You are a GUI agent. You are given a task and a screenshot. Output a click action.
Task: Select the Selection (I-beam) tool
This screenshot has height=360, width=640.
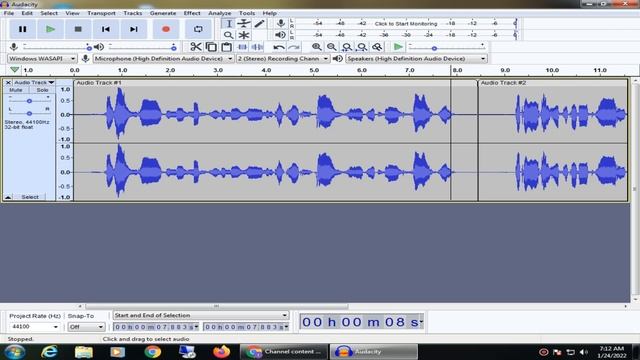point(229,24)
